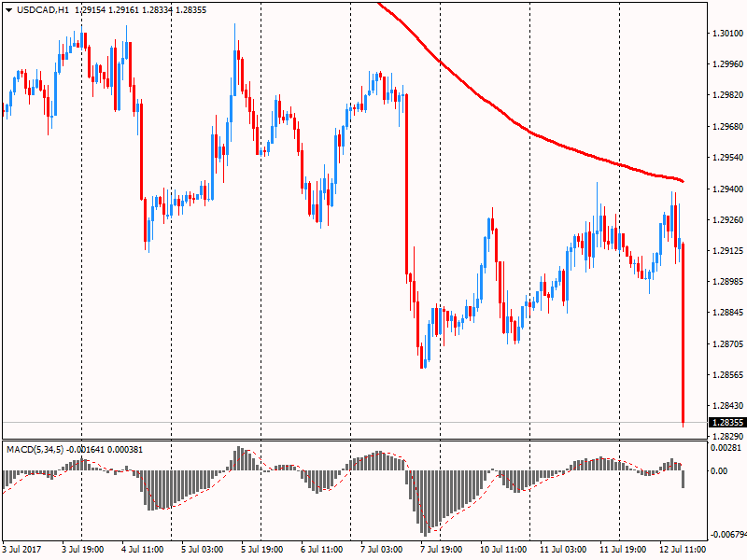Click the 1.28290 price axis label
This screenshot has width=747, height=560.
pyautogui.click(x=727, y=437)
